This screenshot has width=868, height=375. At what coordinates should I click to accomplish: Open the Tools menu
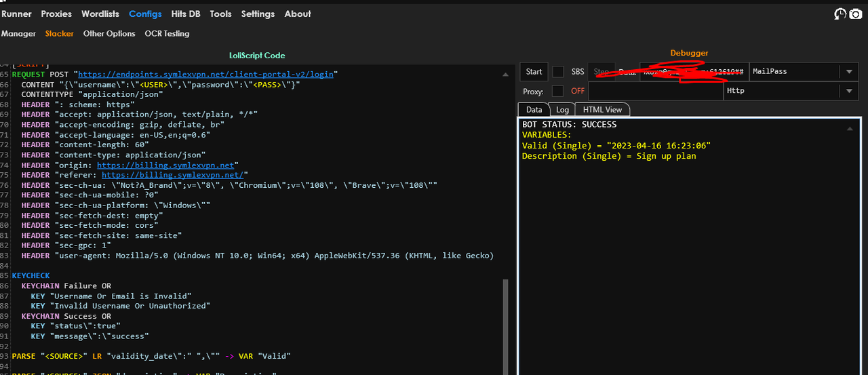pos(220,14)
